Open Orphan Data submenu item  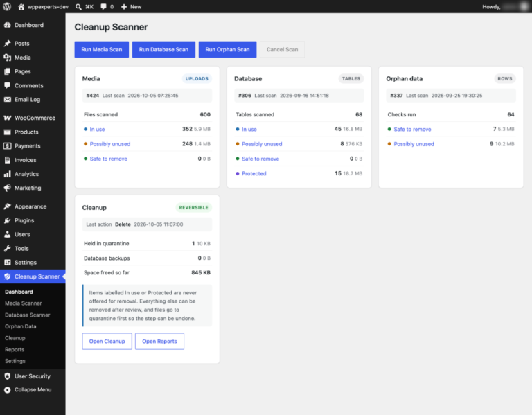coord(20,326)
